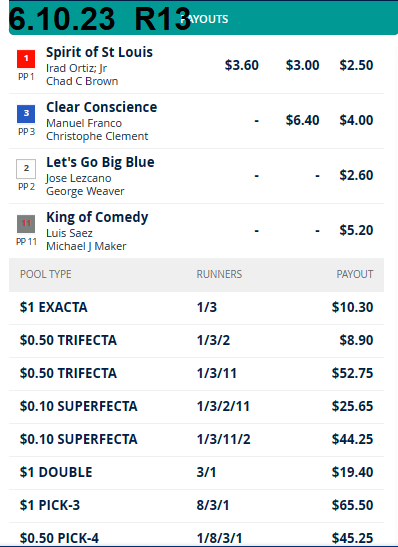Click trainer Christophe Clement name
This screenshot has width=398, height=547.
97,136
